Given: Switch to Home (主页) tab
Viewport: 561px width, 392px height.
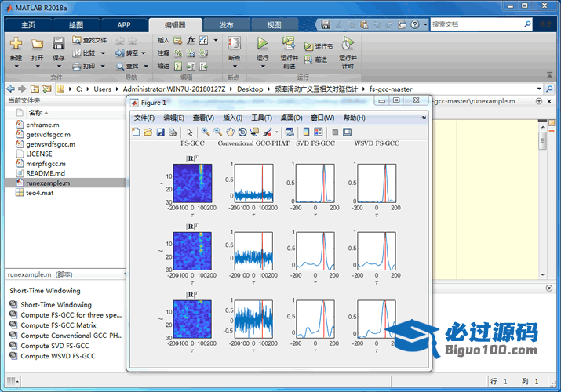Looking at the screenshot, I should click(x=28, y=25).
